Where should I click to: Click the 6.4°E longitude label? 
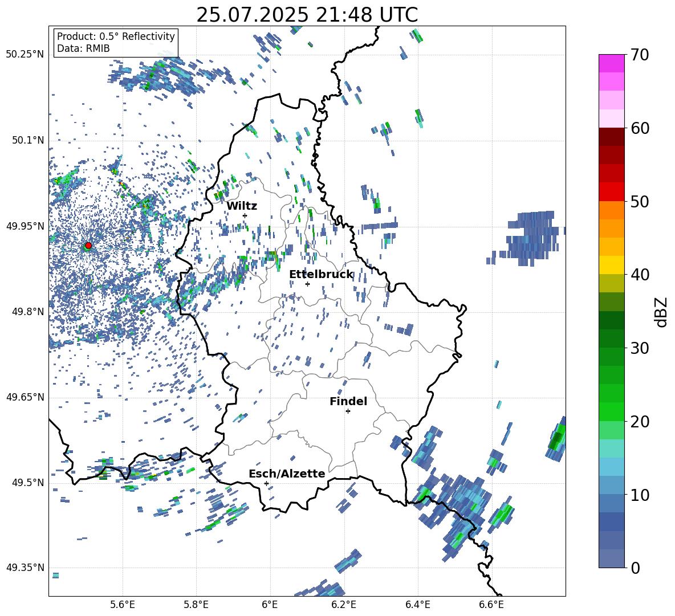point(417,605)
